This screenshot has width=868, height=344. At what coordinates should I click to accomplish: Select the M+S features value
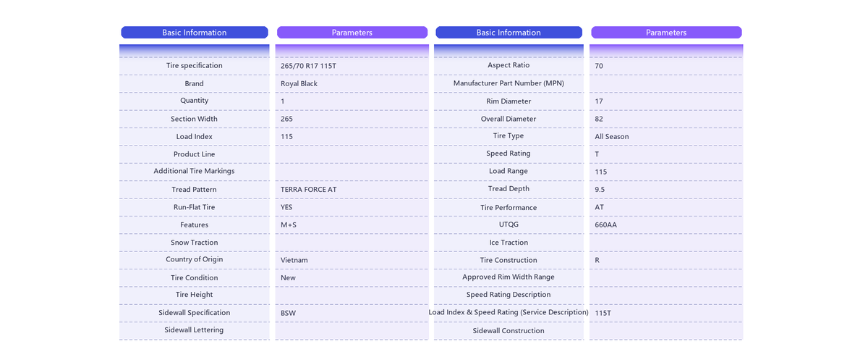[288, 225]
